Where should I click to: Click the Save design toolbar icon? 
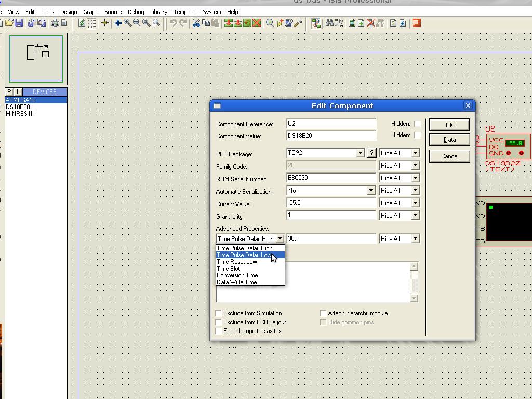[19, 23]
